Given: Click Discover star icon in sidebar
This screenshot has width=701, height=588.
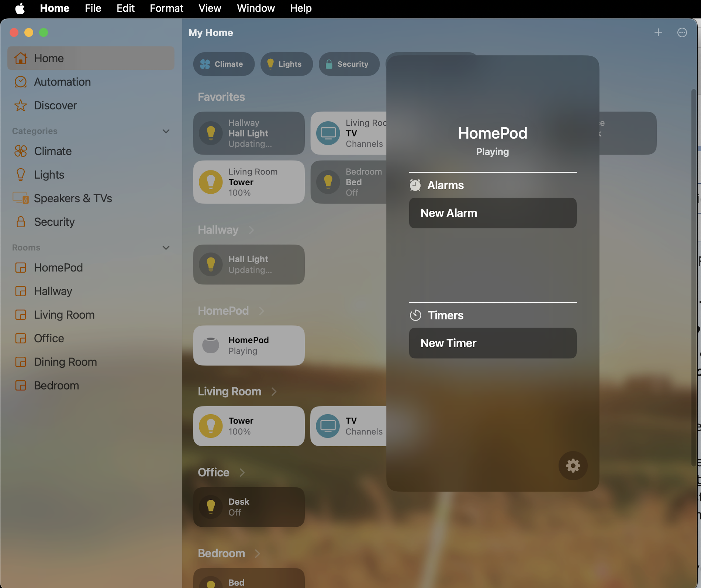Looking at the screenshot, I should [21, 106].
